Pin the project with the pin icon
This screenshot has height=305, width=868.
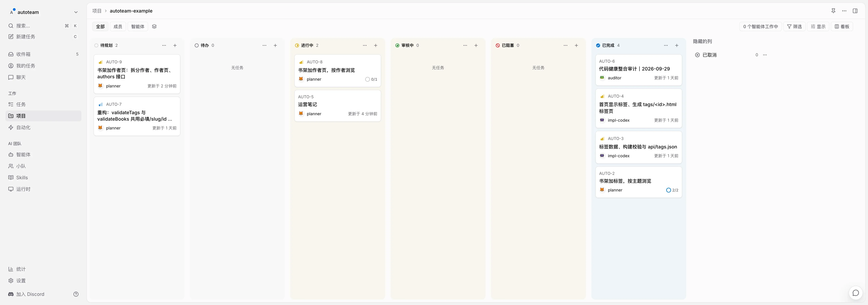(833, 11)
